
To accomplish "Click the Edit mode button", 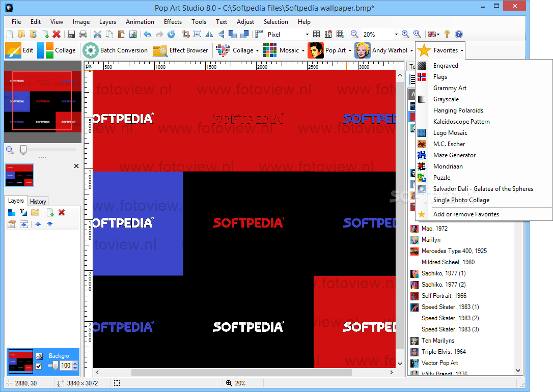I will click(x=20, y=50).
